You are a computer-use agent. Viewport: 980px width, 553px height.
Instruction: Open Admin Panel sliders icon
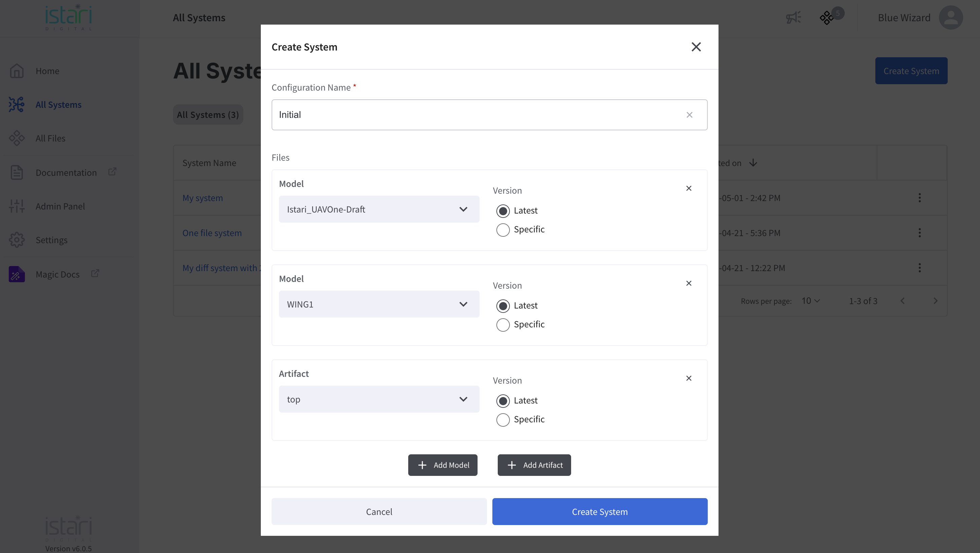coord(17,206)
